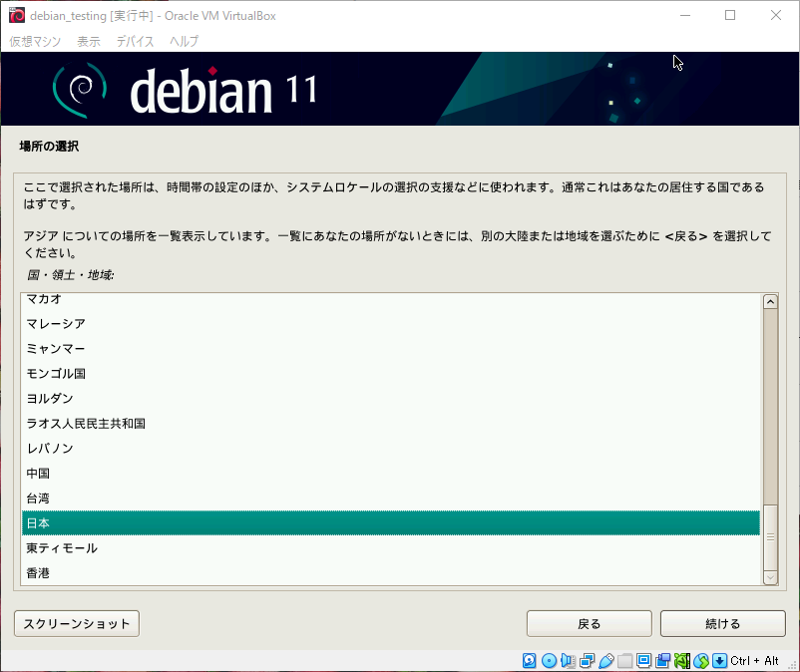Open the デバイス menu
Image resolution: width=800 pixels, height=672 pixels.
pyautogui.click(x=135, y=41)
